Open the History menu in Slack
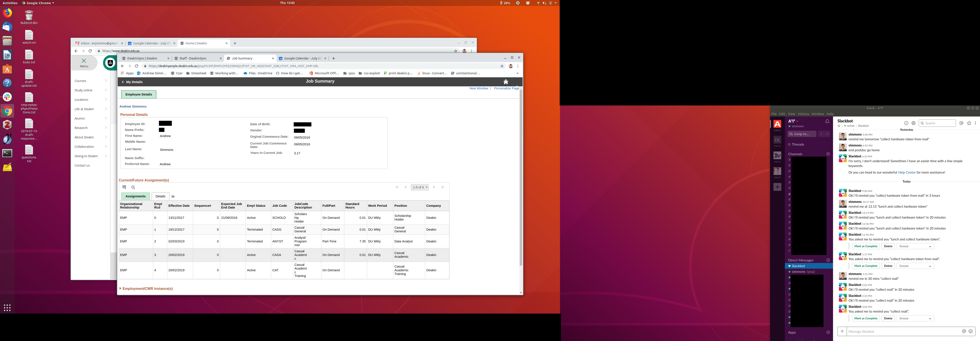 click(x=803, y=114)
